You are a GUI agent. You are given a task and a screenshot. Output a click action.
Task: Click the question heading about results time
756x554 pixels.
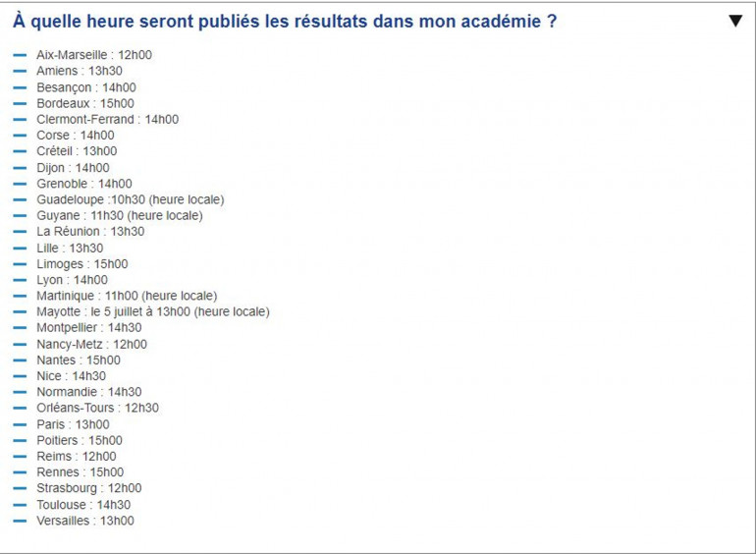[285, 21]
